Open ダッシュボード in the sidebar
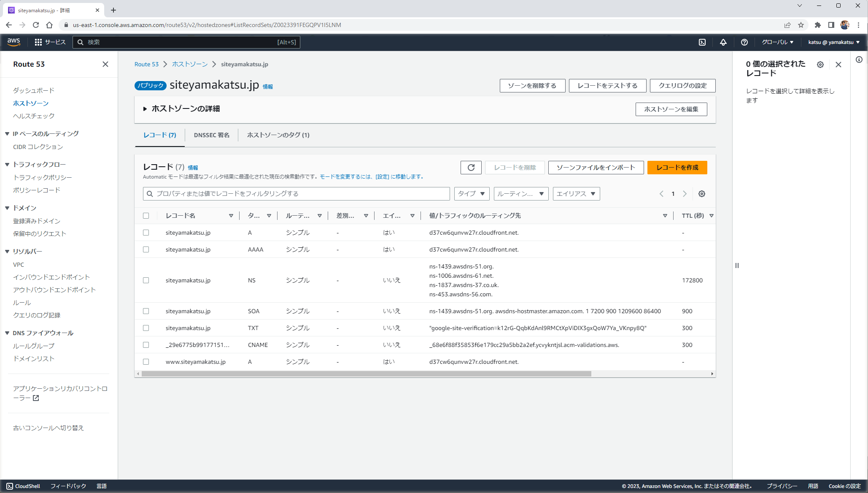 34,90
